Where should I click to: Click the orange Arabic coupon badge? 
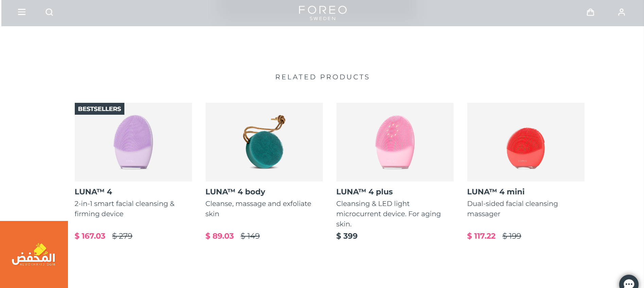point(34,254)
